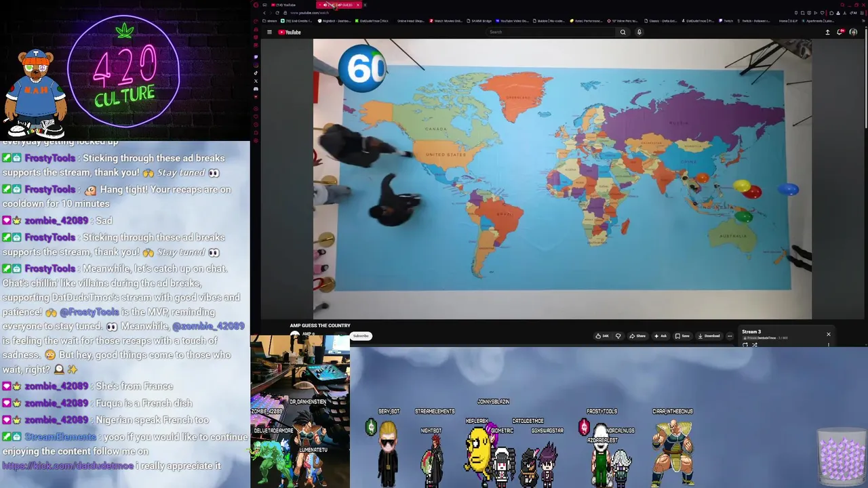Close the active AMP GUESS tab
The width and height of the screenshot is (868, 488).
click(358, 5)
